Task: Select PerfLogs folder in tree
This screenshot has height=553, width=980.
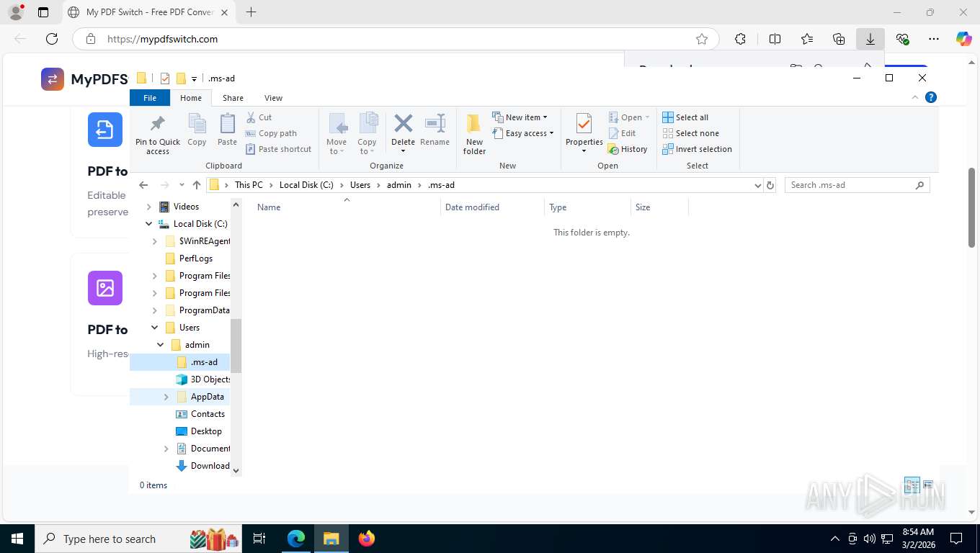Action: [195, 258]
